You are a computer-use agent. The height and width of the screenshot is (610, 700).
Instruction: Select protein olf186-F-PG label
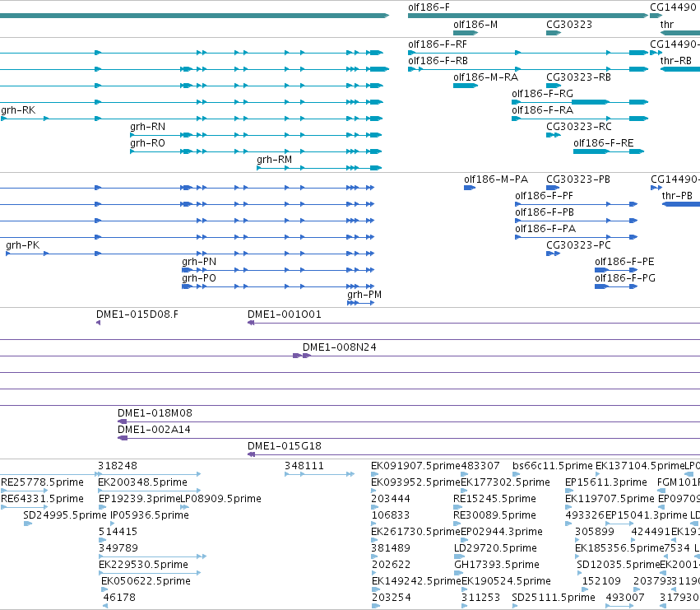pyautogui.click(x=625, y=279)
